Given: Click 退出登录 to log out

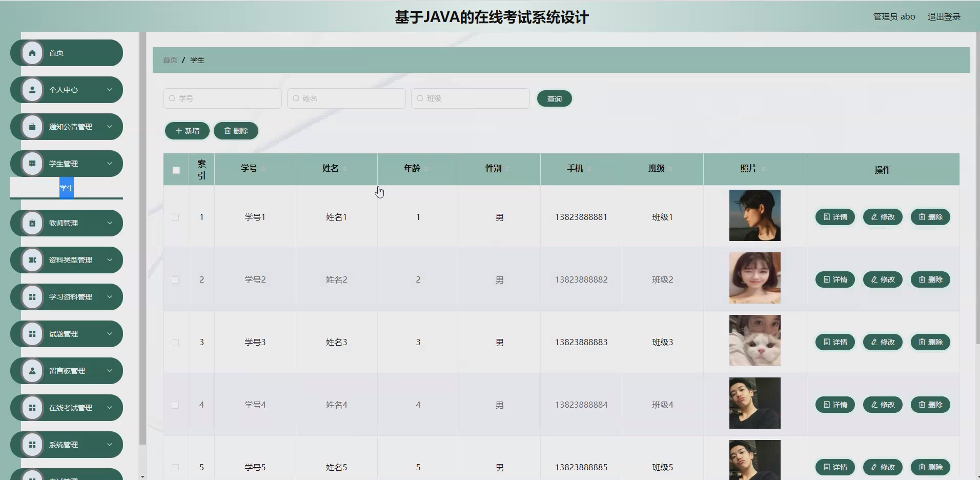Looking at the screenshot, I should click(945, 16).
